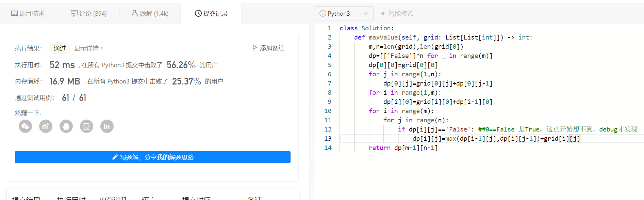Open the 评论 (894) tab
This screenshot has height=200, width=644.
[x=89, y=14]
